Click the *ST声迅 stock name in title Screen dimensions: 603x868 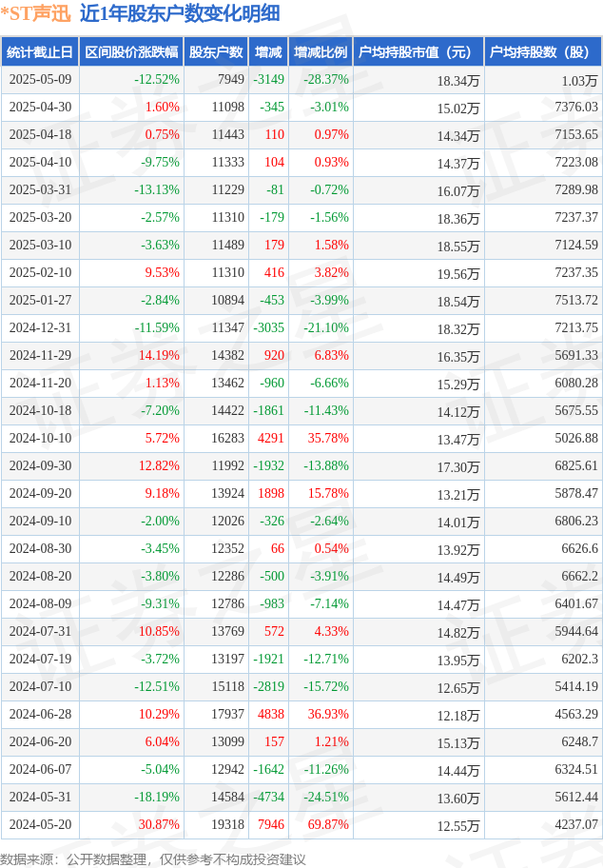pos(36,13)
